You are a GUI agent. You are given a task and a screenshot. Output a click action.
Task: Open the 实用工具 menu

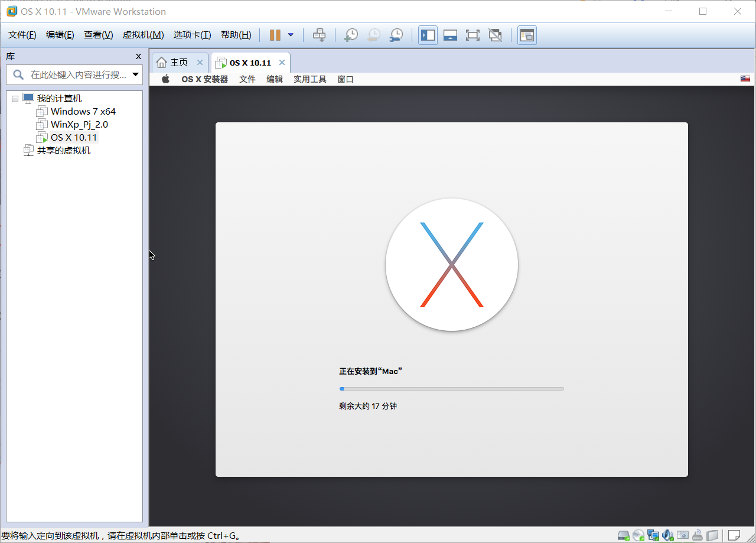tap(310, 79)
